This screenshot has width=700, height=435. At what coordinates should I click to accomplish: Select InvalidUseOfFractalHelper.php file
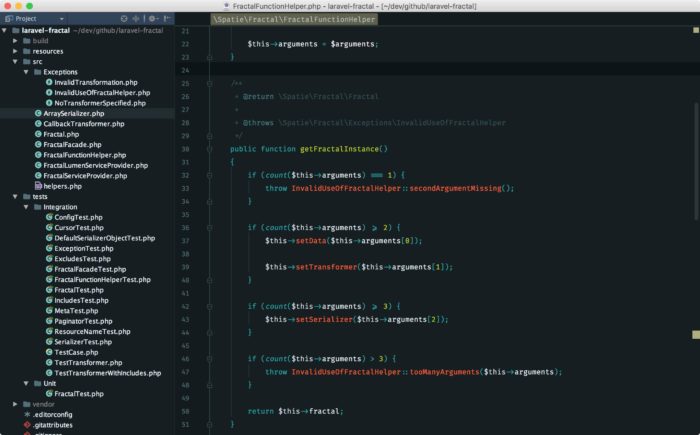point(102,92)
